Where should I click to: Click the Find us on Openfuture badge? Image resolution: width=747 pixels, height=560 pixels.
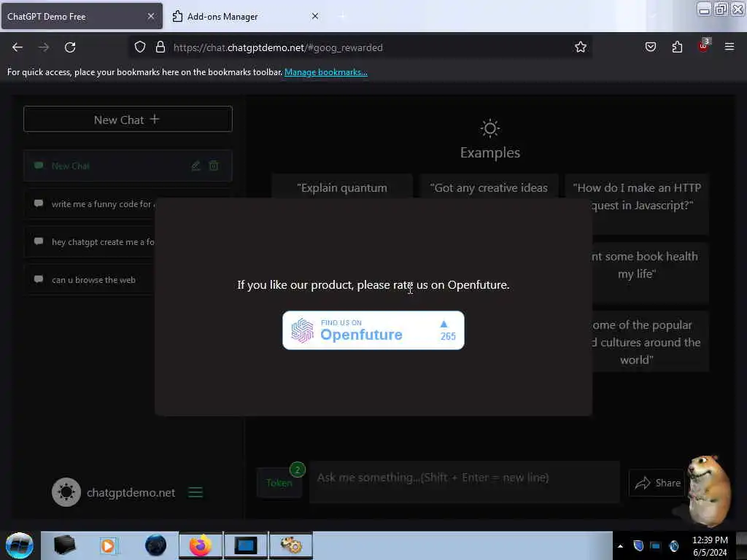[x=373, y=330]
